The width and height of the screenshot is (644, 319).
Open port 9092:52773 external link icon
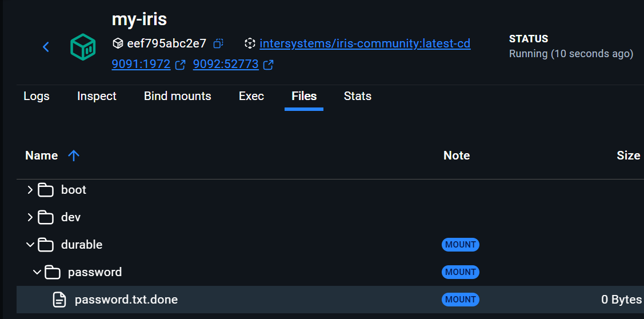(x=268, y=65)
